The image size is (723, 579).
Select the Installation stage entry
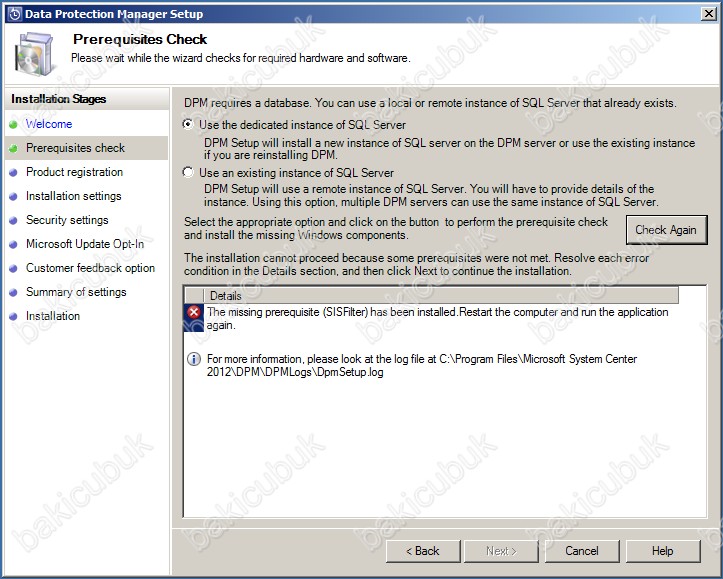coord(53,316)
